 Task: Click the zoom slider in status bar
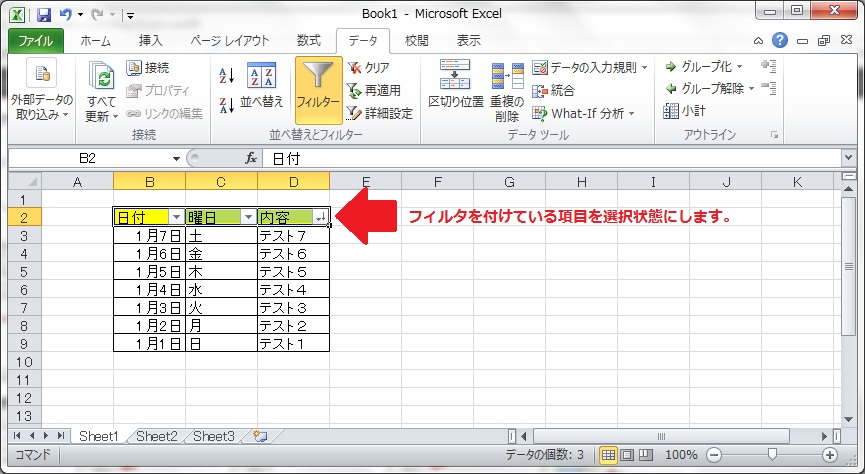click(x=770, y=455)
